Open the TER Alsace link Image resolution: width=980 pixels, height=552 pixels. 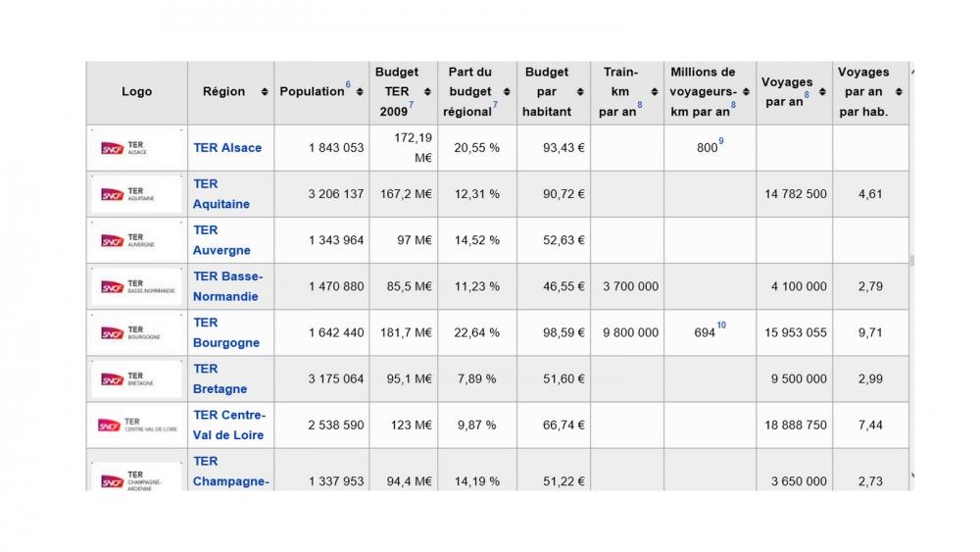click(x=227, y=148)
